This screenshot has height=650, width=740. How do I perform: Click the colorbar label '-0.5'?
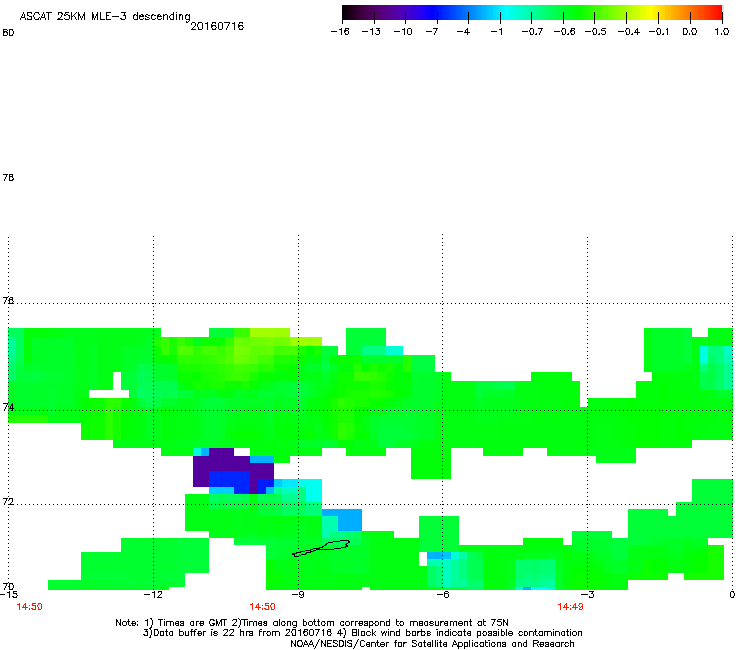coord(596,32)
